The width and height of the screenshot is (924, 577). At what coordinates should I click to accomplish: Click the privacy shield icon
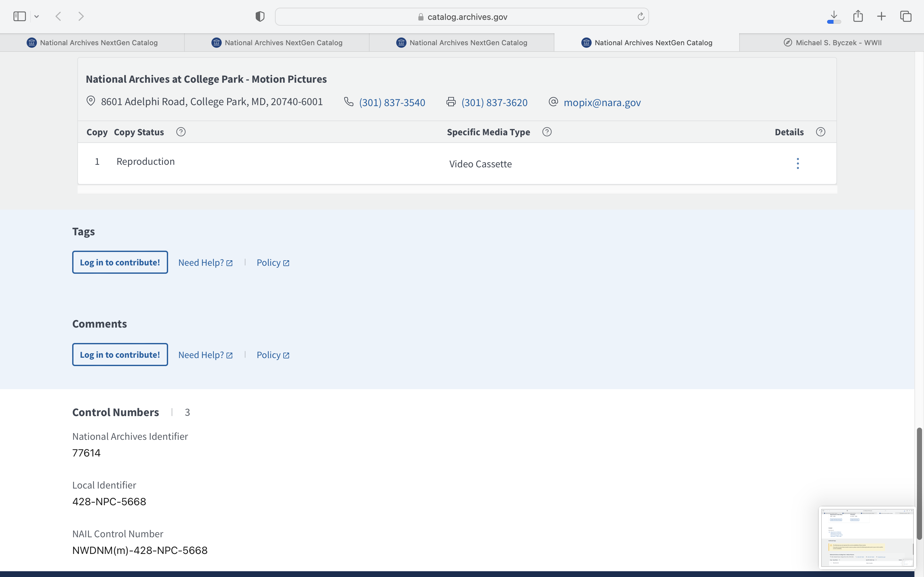click(260, 16)
